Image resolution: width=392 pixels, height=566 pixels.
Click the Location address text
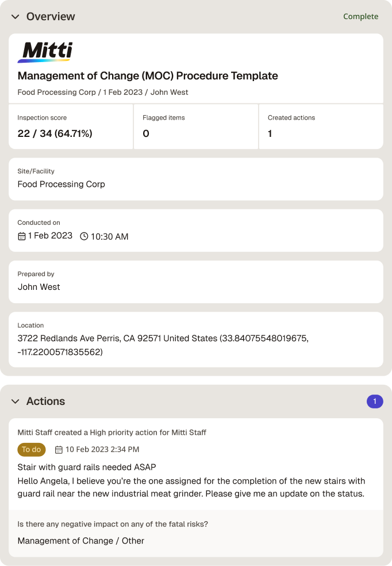pyautogui.click(x=163, y=345)
